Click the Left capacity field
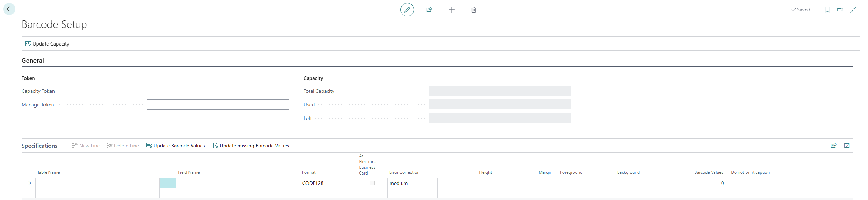868x200 pixels. 500,118
